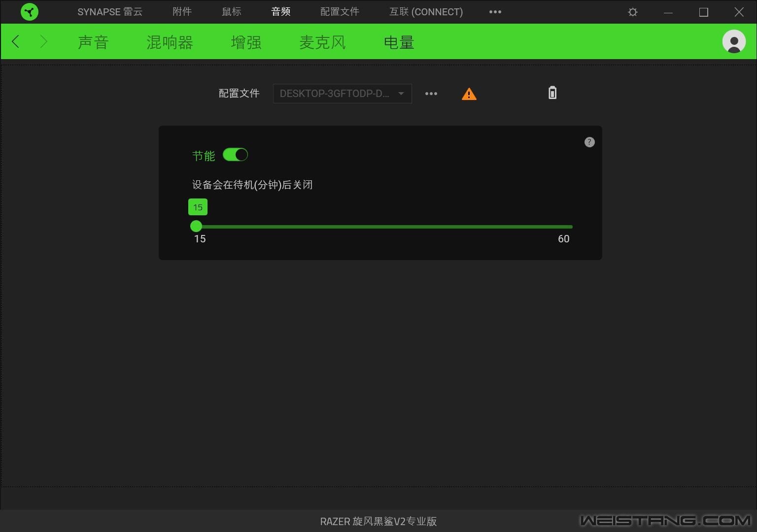This screenshot has width=757, height=532.
Task: Click the RAZER 旋风黑鲨V2专业版 device name
Action: click(378, 521)
